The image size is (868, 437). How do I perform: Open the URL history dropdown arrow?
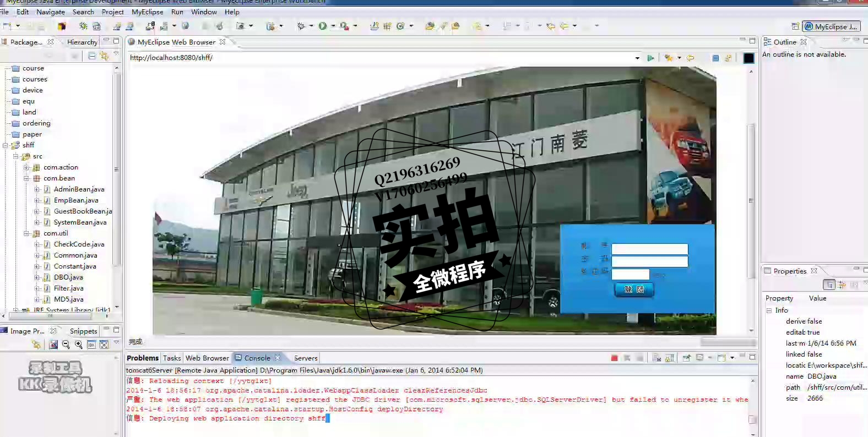[637, 58]
